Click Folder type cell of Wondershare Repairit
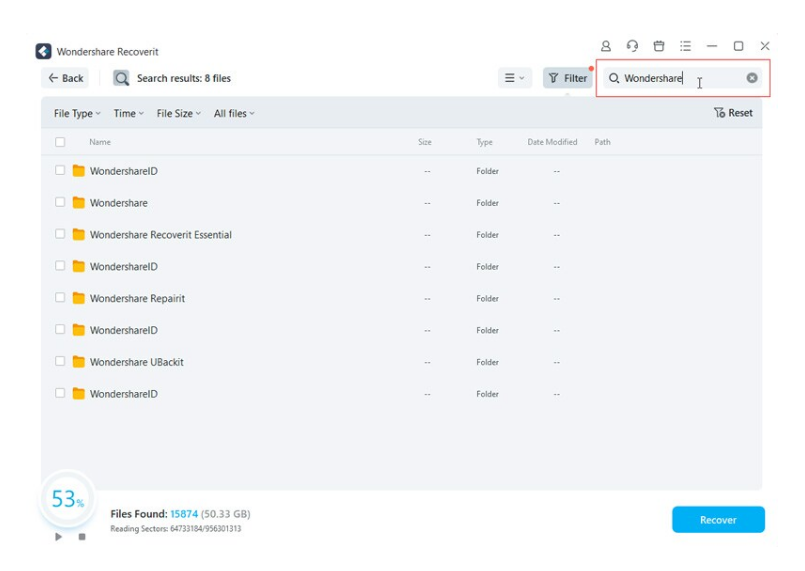The height and width of the screenshot is (571, 805). pos(487,298)
